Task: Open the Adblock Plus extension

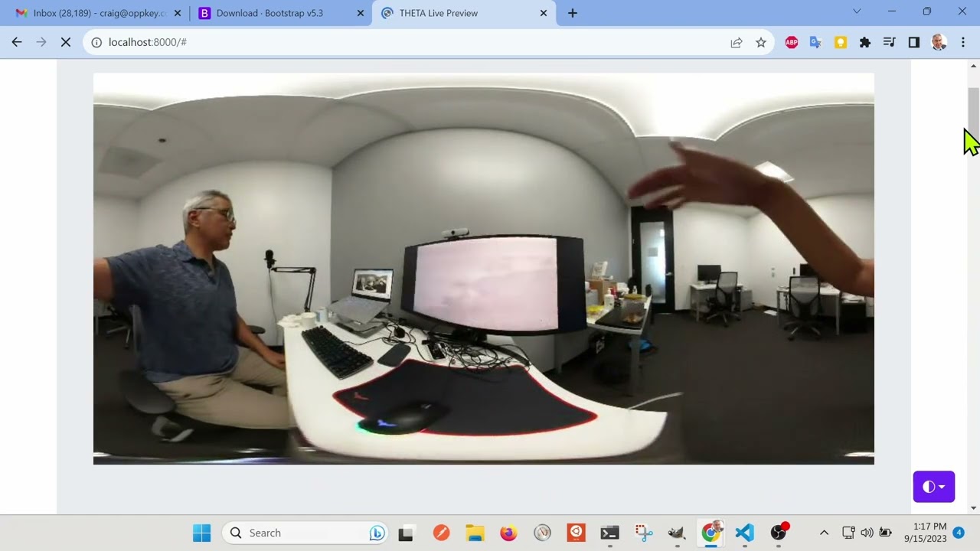Action: tap(792, 43)
